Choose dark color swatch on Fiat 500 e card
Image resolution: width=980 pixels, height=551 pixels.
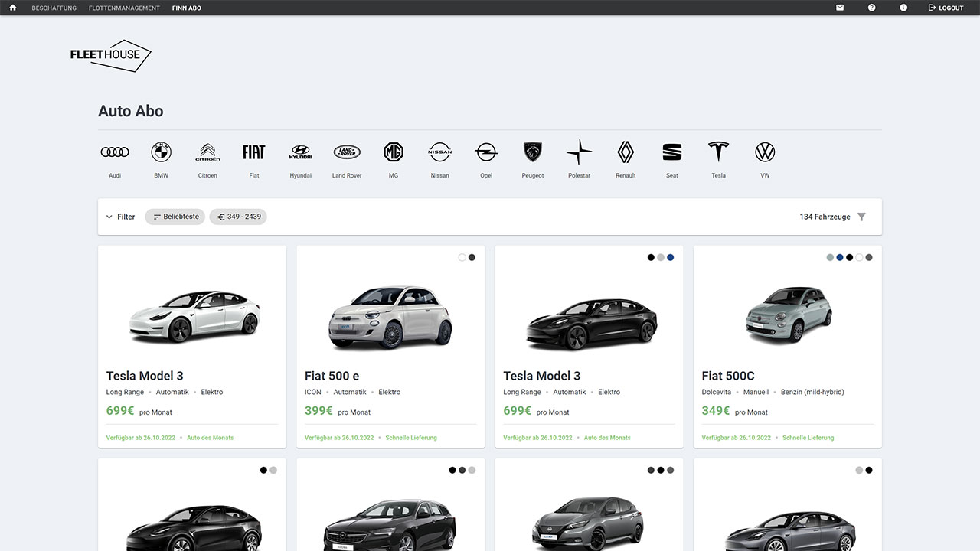[472, 258]
